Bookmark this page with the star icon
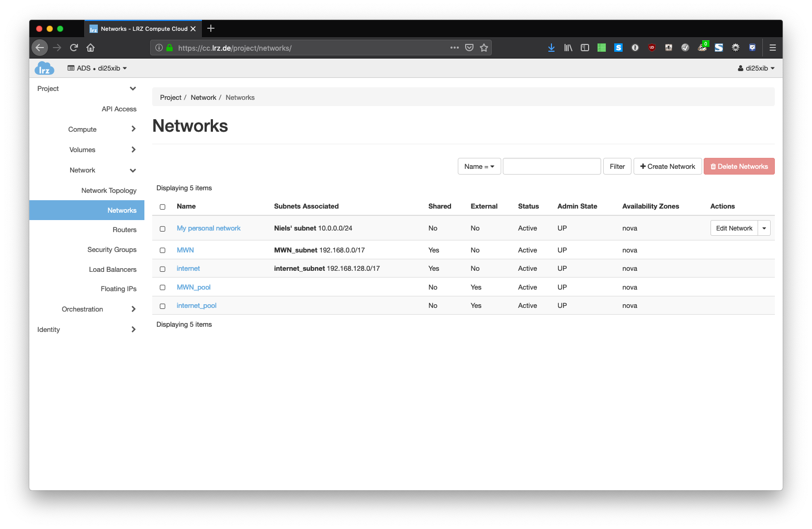Screen dimensions: 812x529 [484, 48]
